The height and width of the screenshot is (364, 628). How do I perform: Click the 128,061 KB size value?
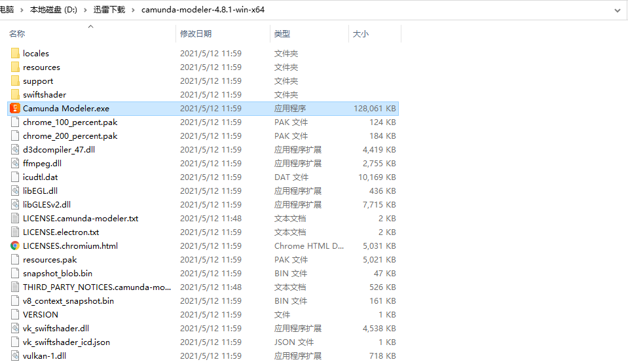(375, 108)
